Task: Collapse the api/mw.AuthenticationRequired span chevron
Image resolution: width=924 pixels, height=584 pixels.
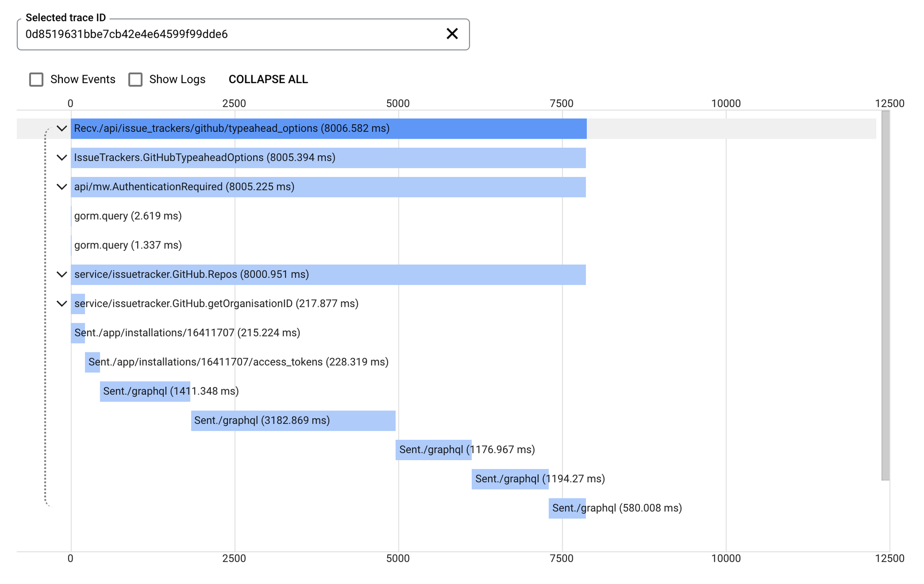Action: [x=61, y=187]
